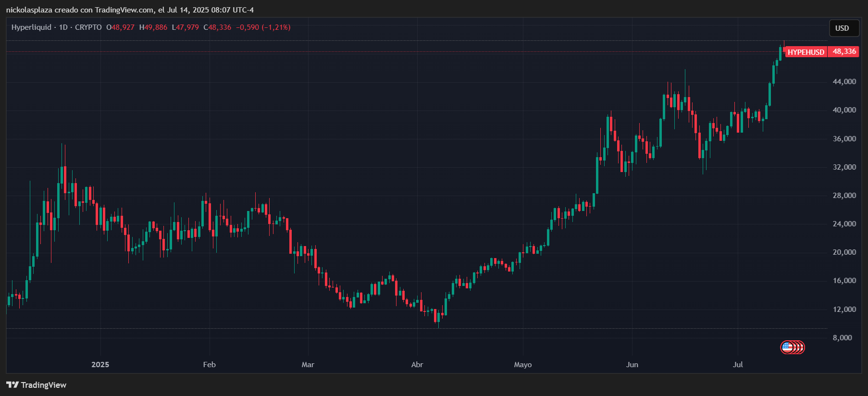Screen dimensions: 868x396
Task: Click the CRYPTO exchange label in legend
Action: [88, 27]
